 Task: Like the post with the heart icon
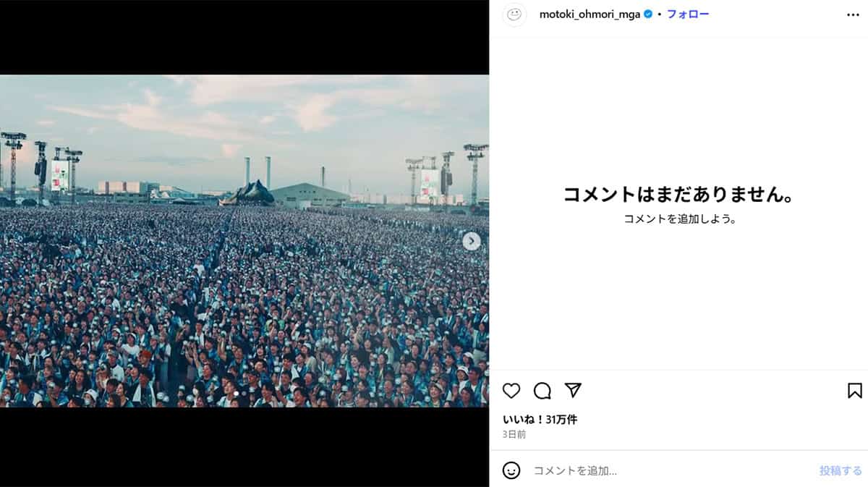(x=511, y=391)
